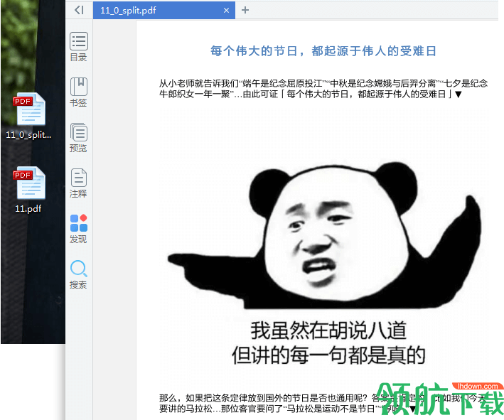Open the 注释 (annotations) panel
Viewport: 504px width, 420px height.
pyautogui.click(x=78, y=183)
